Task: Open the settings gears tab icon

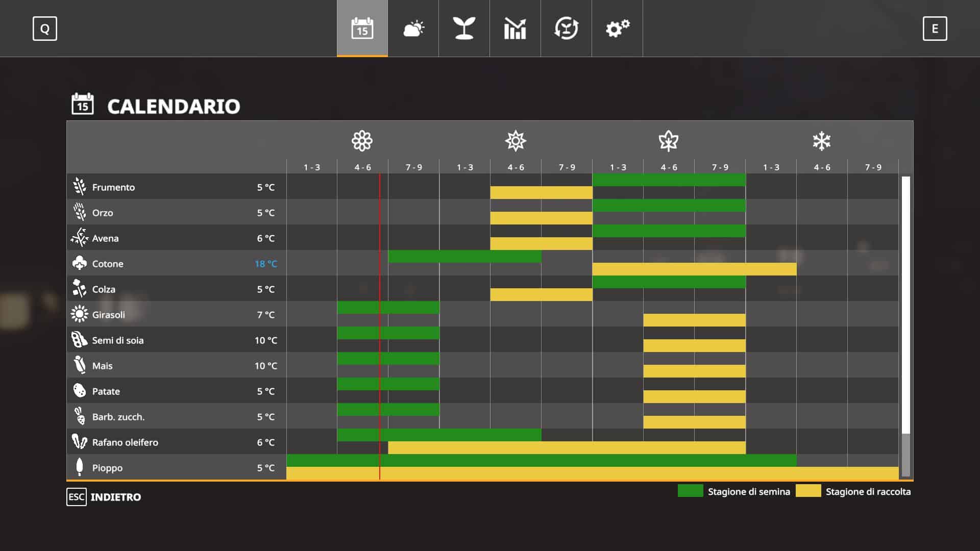Action: [x=617, y=29]
